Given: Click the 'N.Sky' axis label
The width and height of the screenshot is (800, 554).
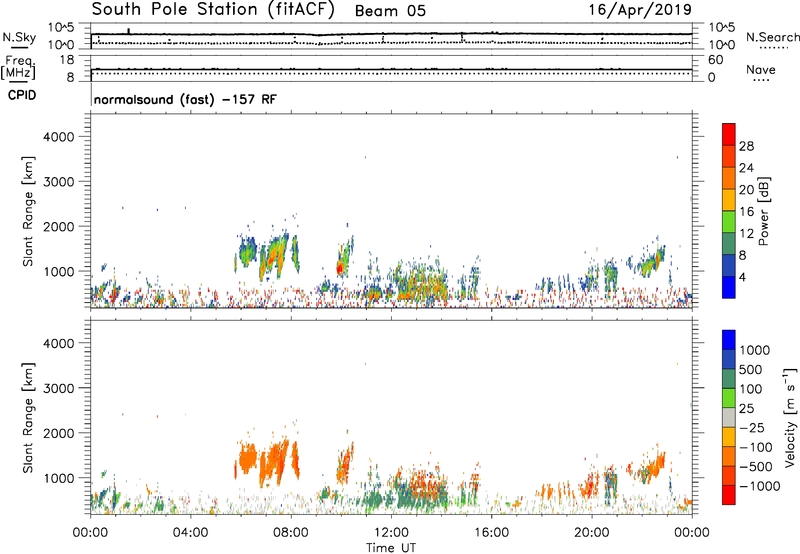Looking at the screenshot, I should (x=19, y=37).
